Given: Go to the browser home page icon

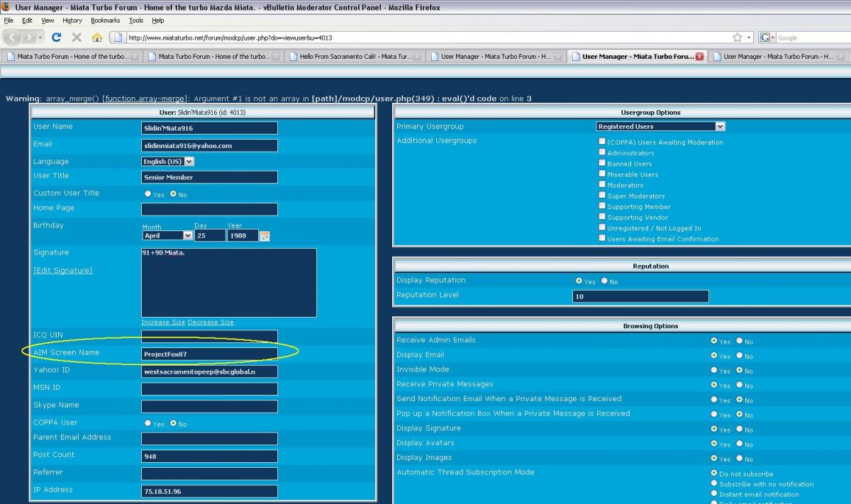Looking at the screenshot, I should click(97, 38).
